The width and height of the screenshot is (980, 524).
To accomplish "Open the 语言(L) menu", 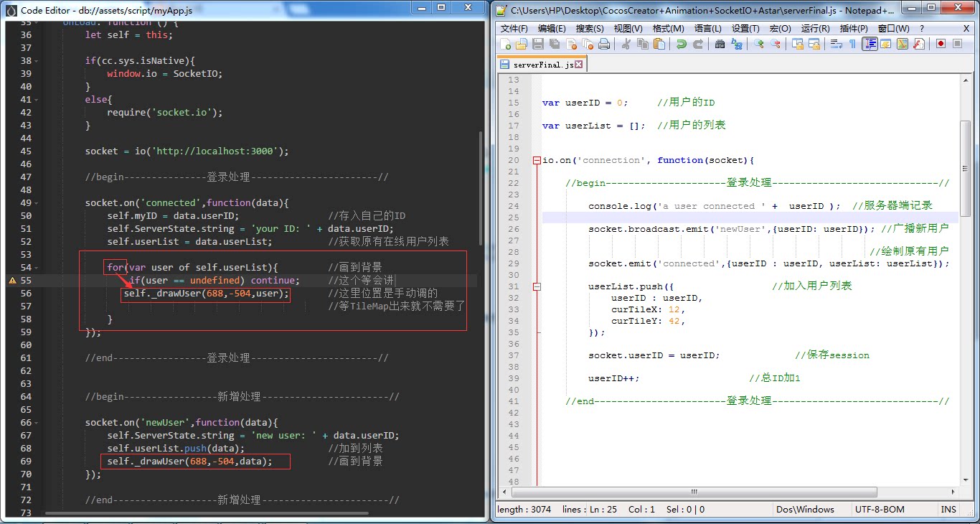I will [707, 28].
